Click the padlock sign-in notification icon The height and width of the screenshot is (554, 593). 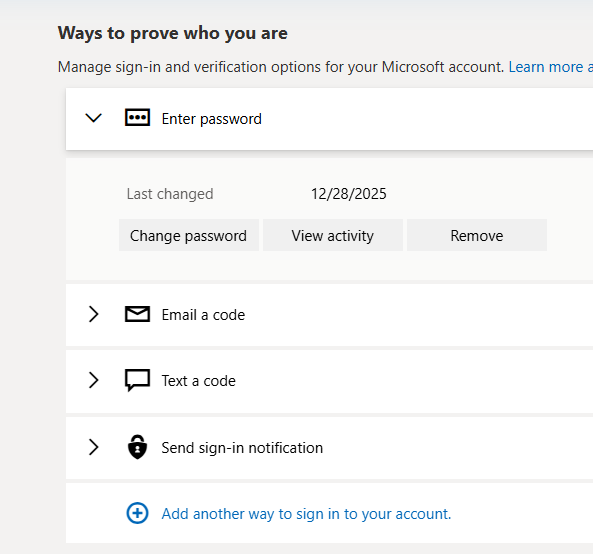click(x=137, y=447)
